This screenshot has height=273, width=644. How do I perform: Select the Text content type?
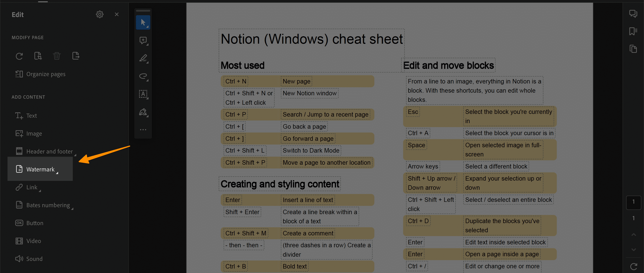coord(32,115)
